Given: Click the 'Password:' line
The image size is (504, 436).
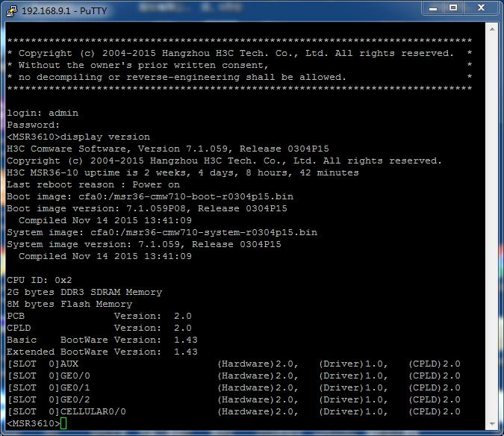Looking at the screenshot, I should pos(33,125).
